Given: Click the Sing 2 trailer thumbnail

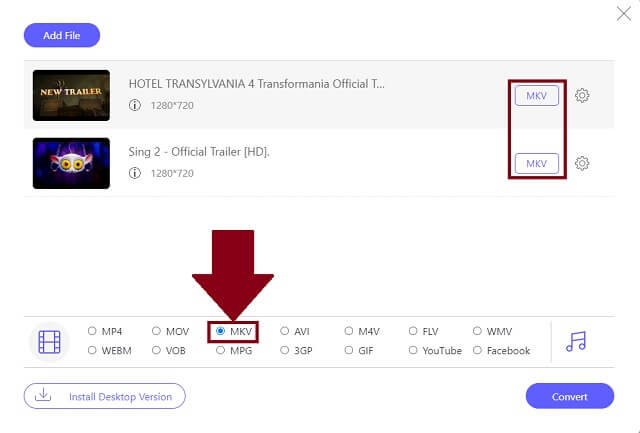Looking at the screenshot, I should 71,163.
